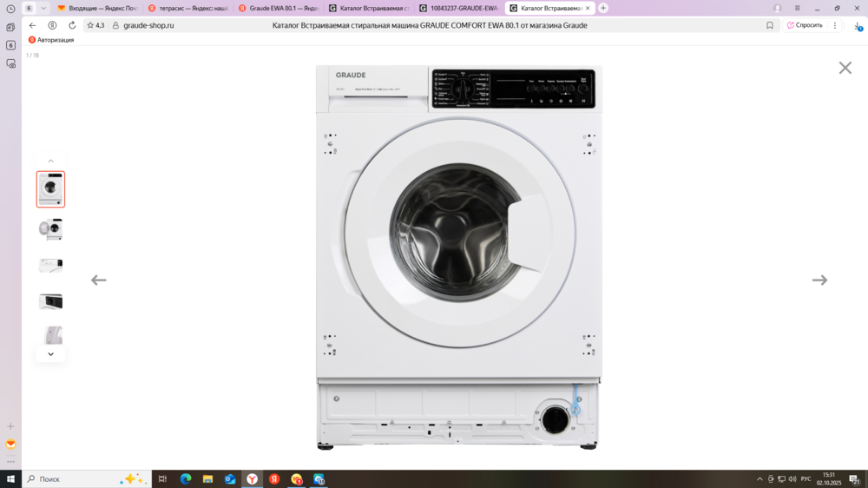
Task: Reload the page with the refresh icon
Action: click(x=72, y=25)
